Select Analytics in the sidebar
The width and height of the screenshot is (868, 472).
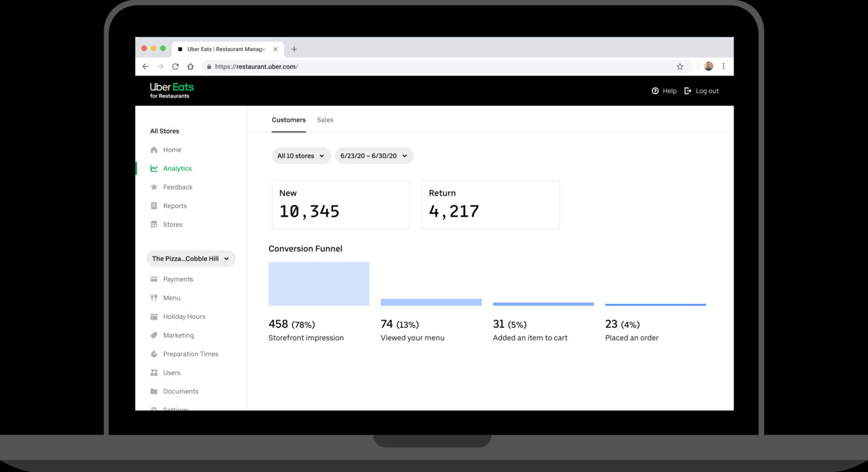tap(177, 168)
